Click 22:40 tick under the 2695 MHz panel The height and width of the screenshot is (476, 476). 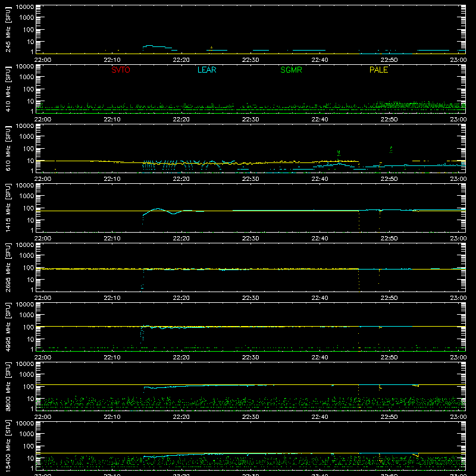click(320, 298)
